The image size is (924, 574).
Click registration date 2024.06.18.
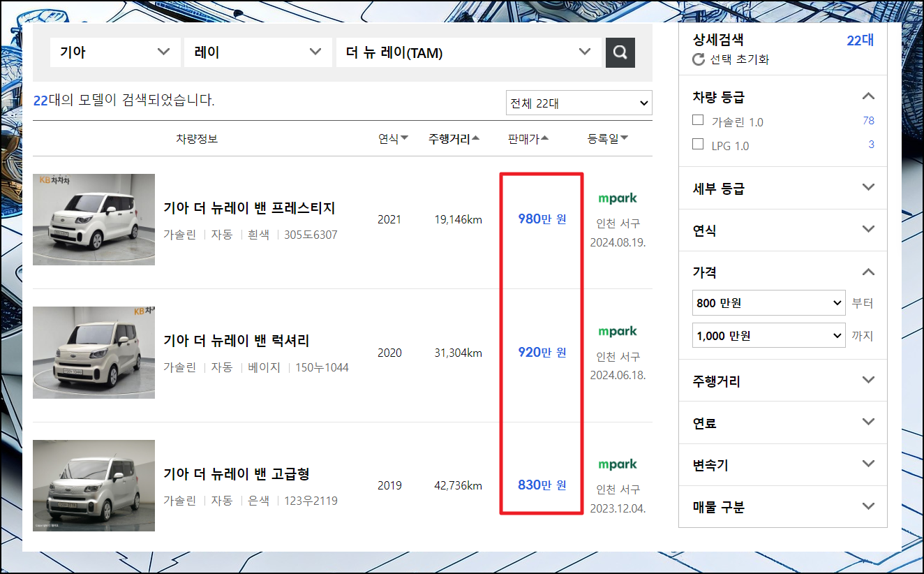pos(618,375)
